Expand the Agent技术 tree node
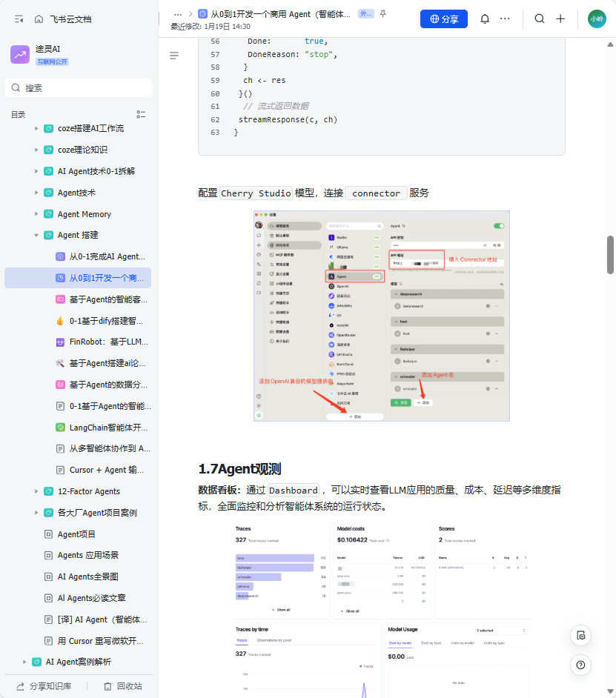 coord(36,193)
